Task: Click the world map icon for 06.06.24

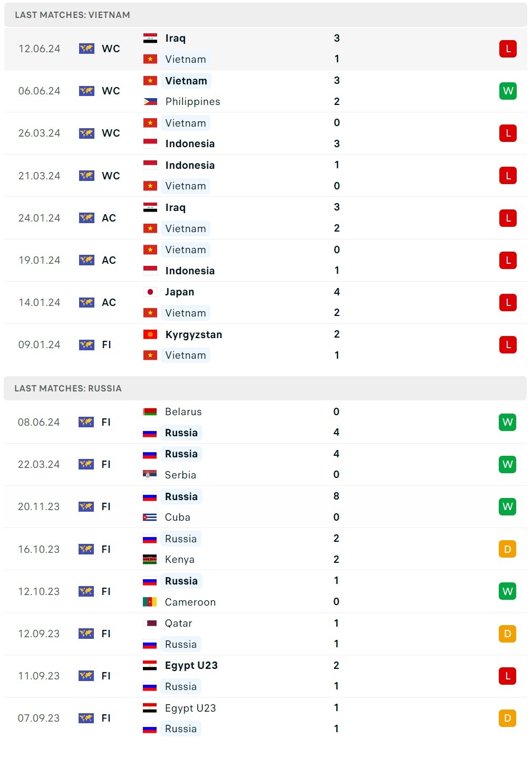Action: point(86,91)
